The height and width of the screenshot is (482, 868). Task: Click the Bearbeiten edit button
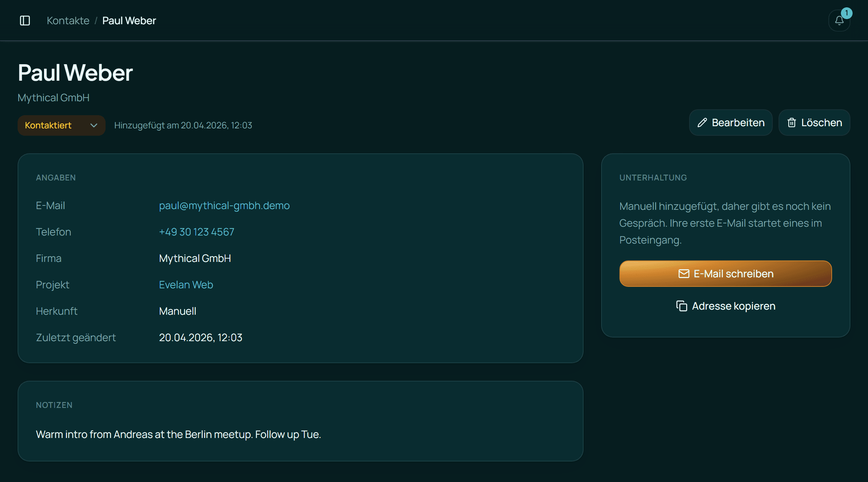pos(731,123)
